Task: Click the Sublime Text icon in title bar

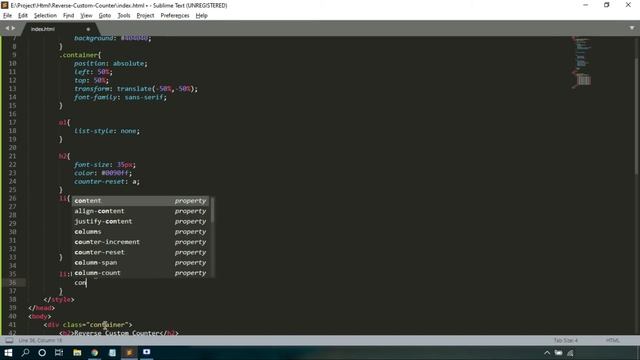Action: (5, 5)
